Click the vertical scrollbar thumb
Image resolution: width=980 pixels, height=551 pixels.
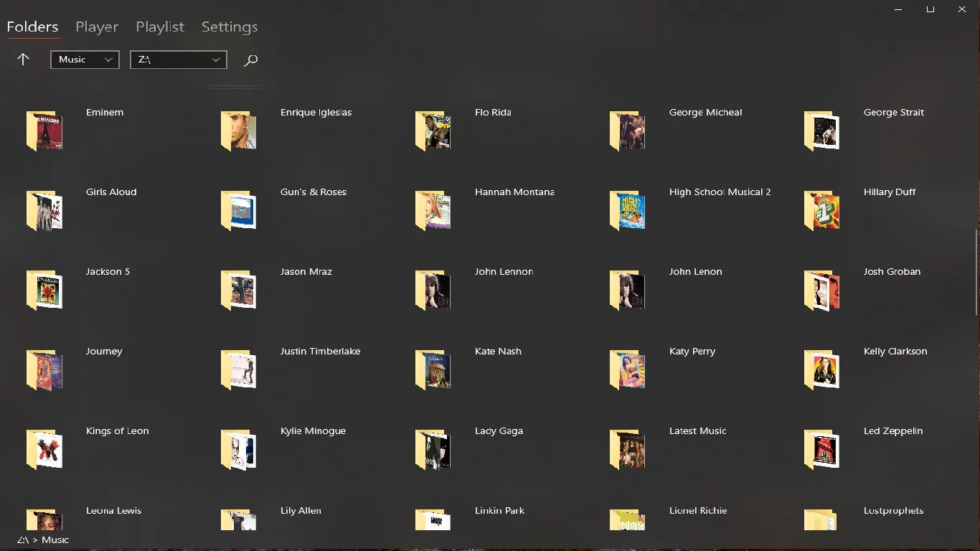click(976, 272)
